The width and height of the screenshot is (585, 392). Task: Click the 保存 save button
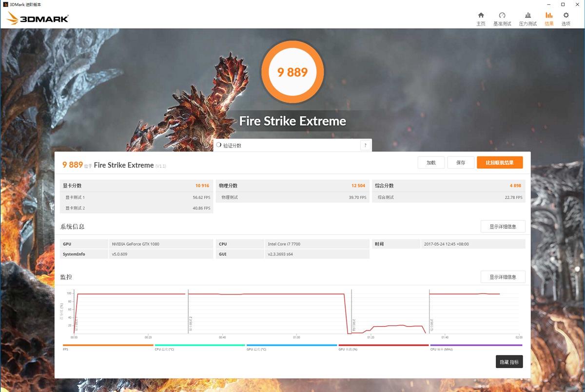click(x=461, y=163)
